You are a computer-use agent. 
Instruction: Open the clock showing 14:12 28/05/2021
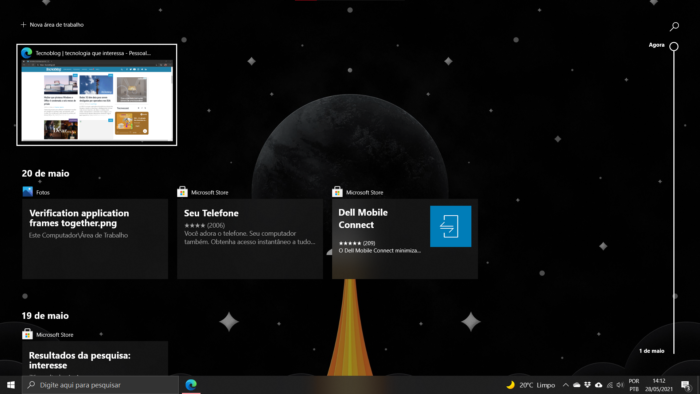point(659,385)
